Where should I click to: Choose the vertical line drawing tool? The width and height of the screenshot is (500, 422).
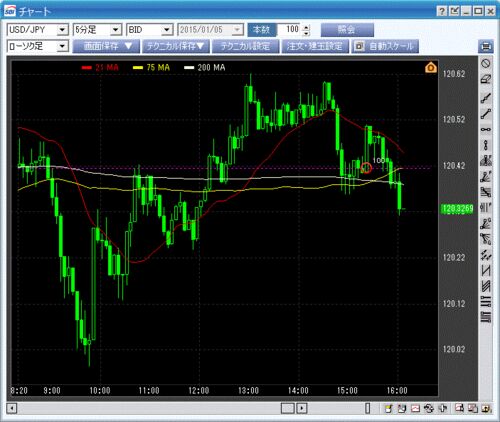pyautogui.click(x=486, y=145)
